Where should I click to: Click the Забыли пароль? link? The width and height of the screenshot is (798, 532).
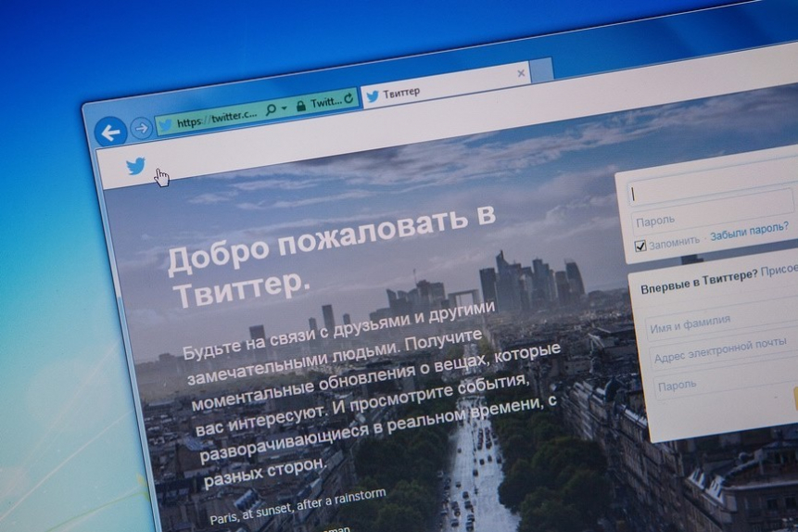pyautogui.click(x=749, y=231)
